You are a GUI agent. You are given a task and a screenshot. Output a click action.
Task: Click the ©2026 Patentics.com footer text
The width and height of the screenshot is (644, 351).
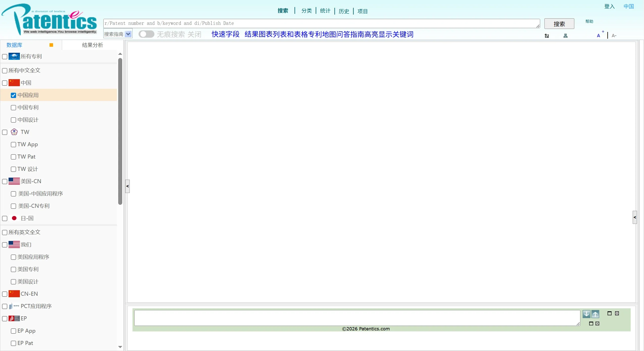pos(366,329)
